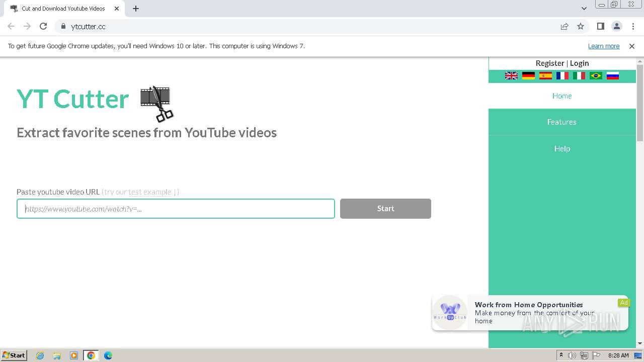
Task: Open the Home menu item
Action: coord(562,96)
